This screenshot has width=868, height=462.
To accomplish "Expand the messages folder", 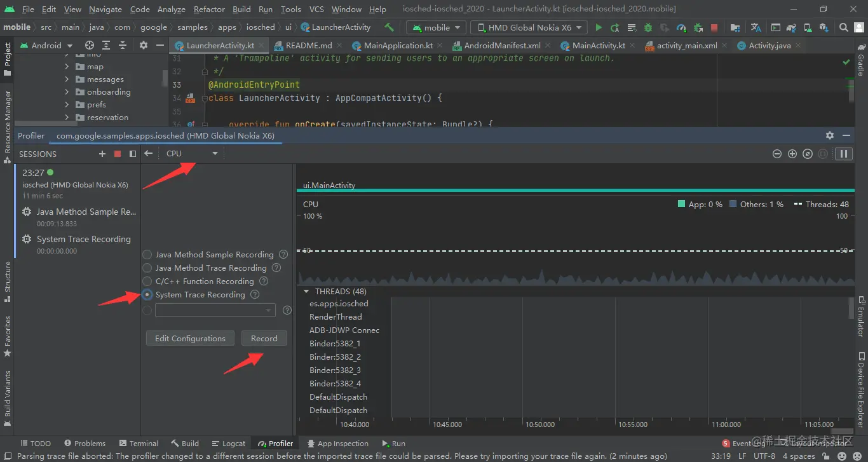I will [x=67, y=79].
